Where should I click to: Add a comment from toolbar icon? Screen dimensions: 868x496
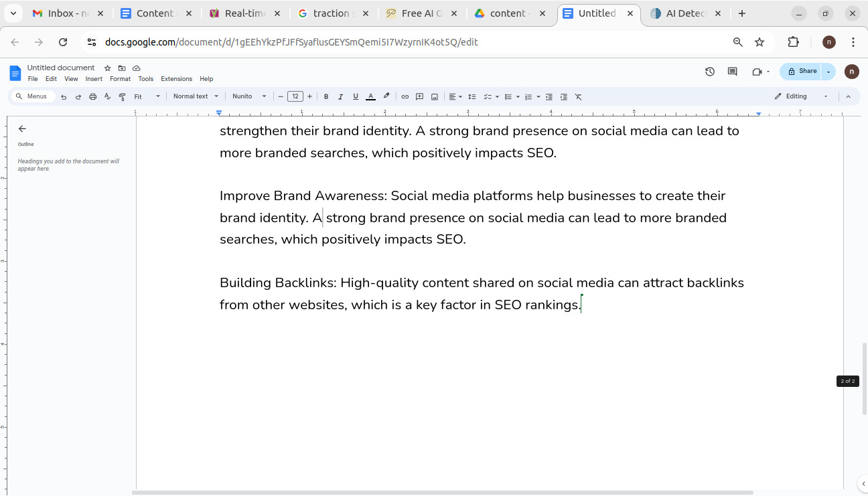[420, 97]
